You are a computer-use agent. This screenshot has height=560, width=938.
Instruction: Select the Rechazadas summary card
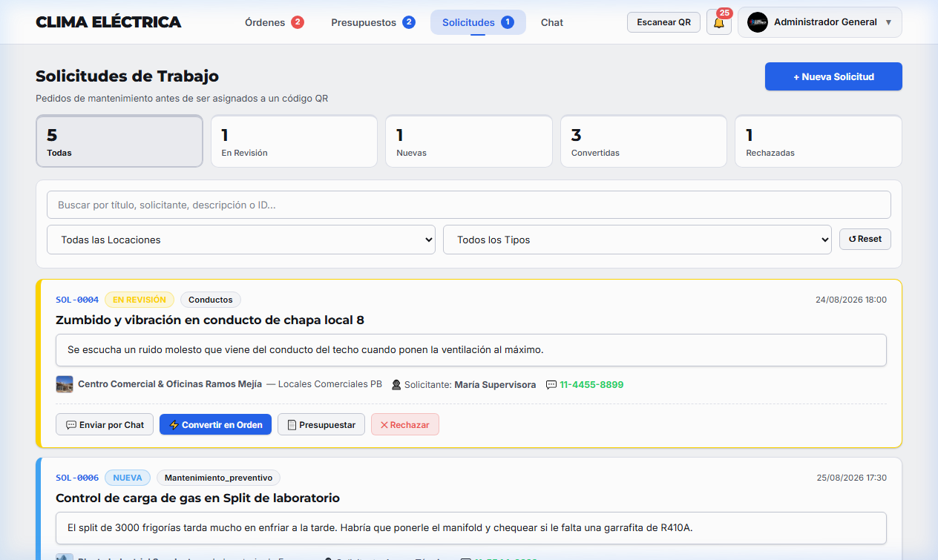point(819,141)
